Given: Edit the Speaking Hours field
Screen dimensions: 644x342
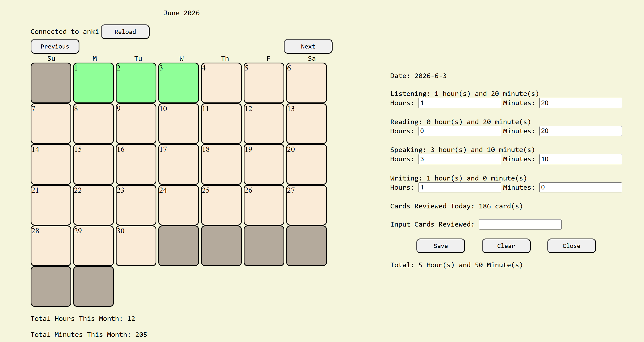Looking at the screenshot, I should (460, 159).
